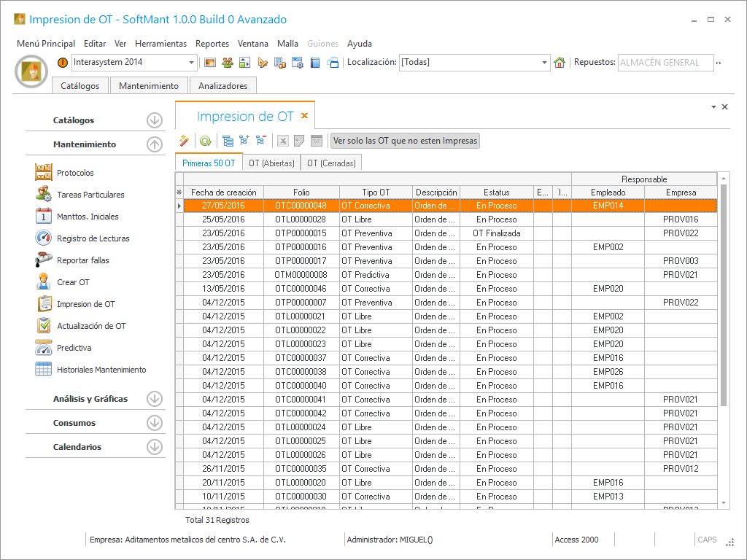Click the Folio column header
The width and height of the screenshot is (747, 560).
click(x=301, y=192)
